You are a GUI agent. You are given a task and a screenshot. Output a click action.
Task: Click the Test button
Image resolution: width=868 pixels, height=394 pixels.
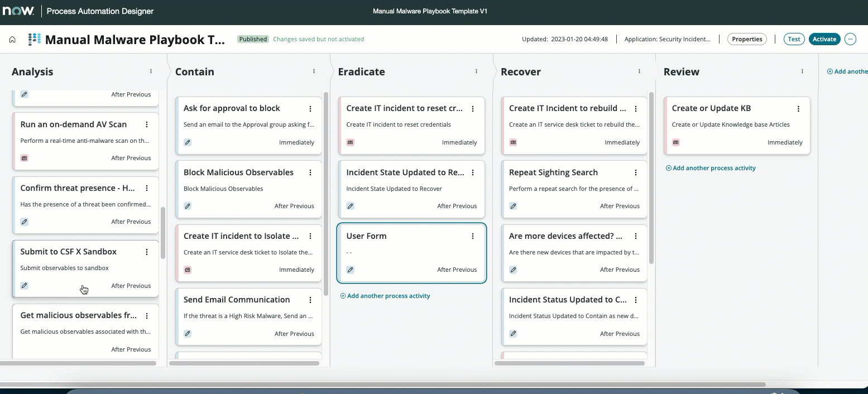tap(794, 39)
